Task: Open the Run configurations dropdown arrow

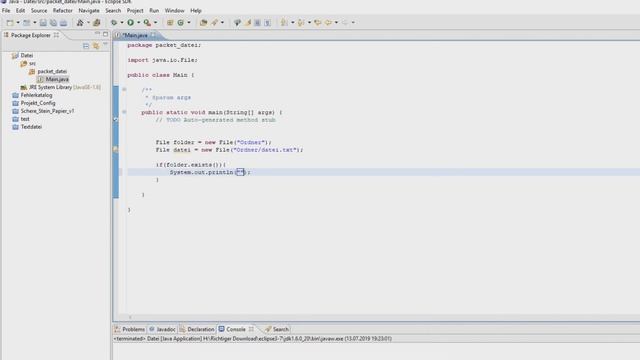Action: tap(138, 23)
